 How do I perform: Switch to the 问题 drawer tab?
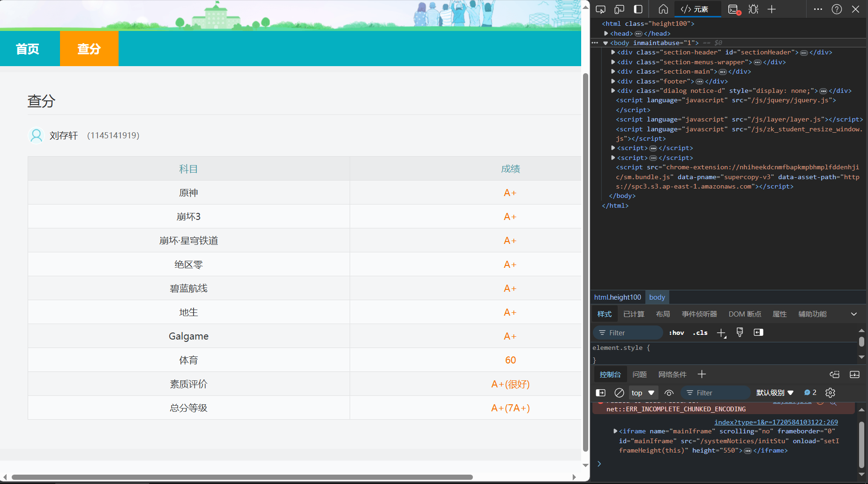pyautogui.click(x=639, y=374)
